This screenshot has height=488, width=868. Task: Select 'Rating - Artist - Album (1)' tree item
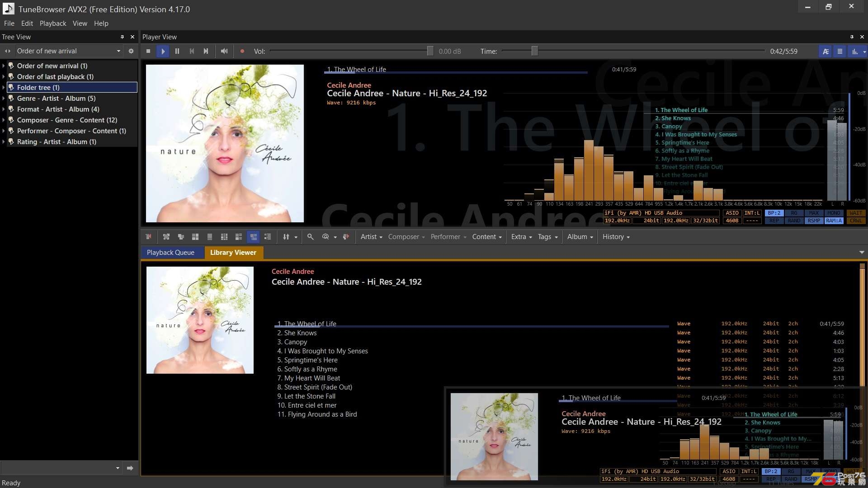57,142
